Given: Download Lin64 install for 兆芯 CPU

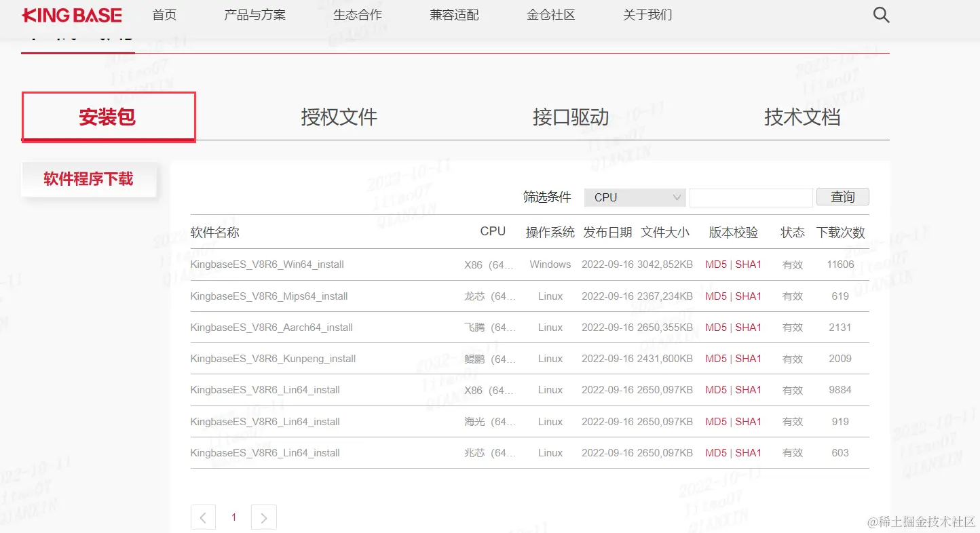Looking at the screenshot, I should pos(265,453).
